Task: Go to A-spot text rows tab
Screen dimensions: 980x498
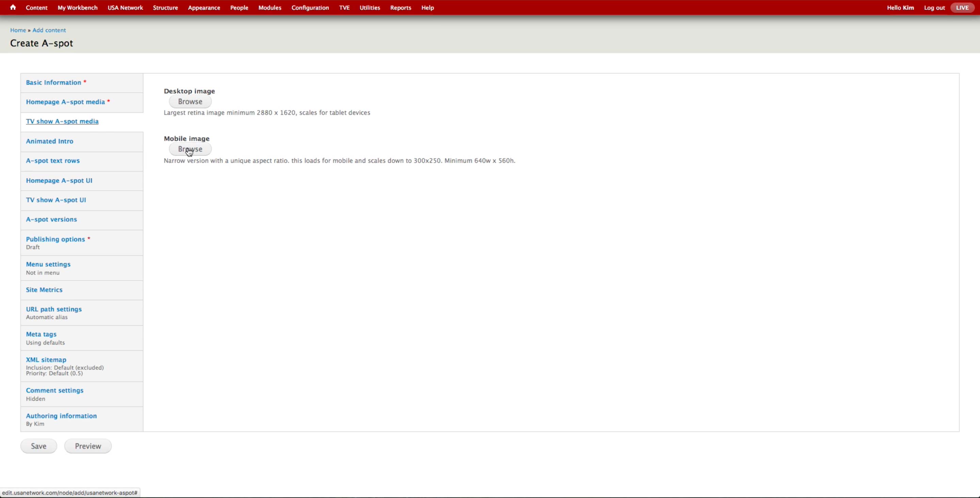Action: (x=52, y=161)
